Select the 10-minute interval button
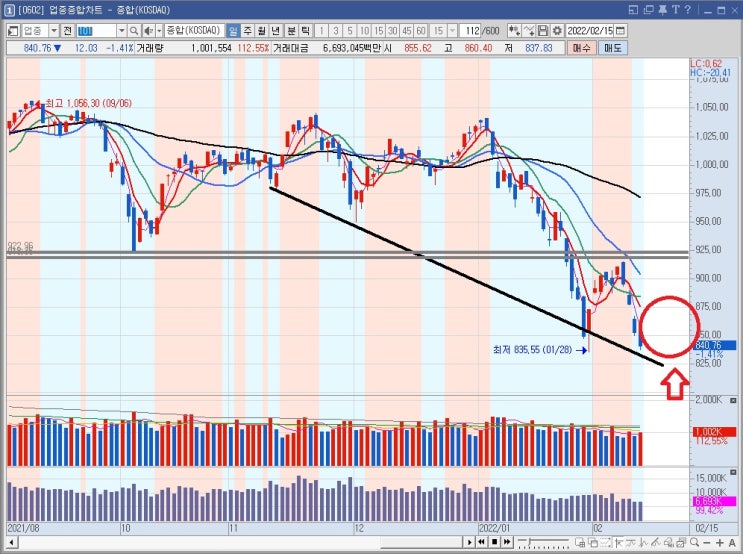The image size is (743, 554). tap(364, 31)
